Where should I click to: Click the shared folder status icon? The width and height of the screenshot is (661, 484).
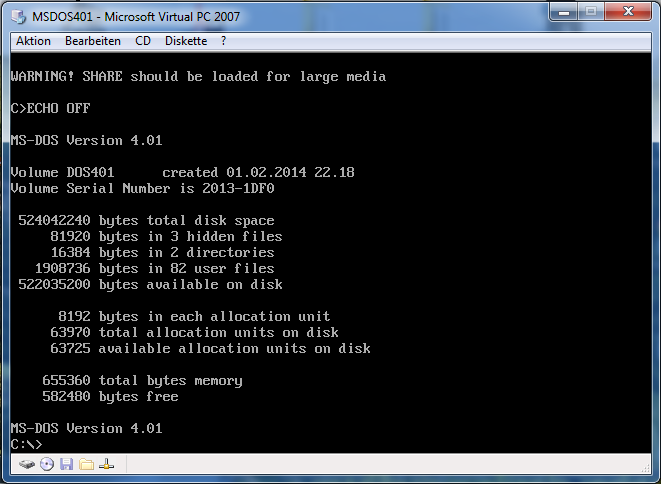click(x=86, y=465)
